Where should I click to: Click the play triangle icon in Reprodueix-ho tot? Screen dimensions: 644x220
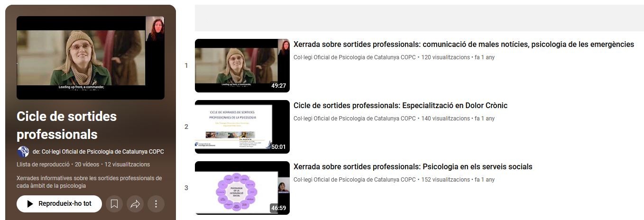click(x=30, y=204)
